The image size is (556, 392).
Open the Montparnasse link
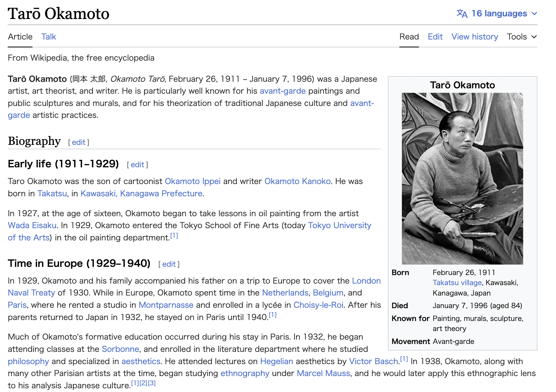coord(166,305)
